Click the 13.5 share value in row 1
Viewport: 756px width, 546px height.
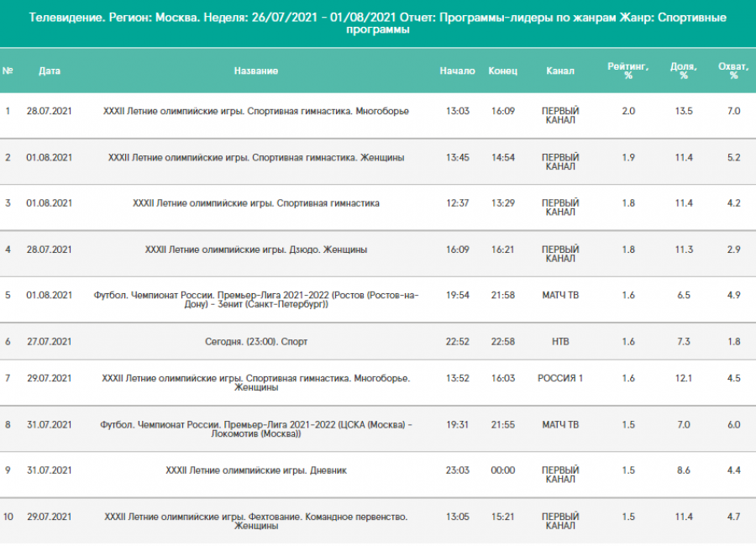683,111
